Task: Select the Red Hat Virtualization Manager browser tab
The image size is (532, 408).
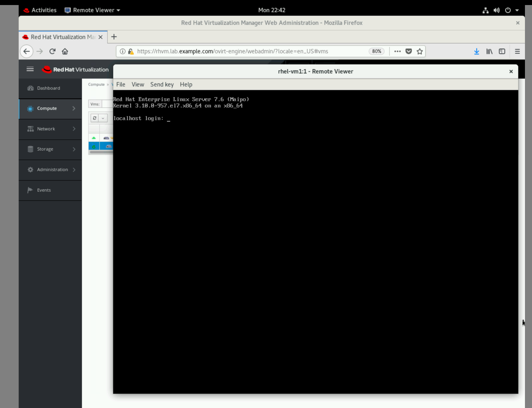Action: click(x=63, y=37)
